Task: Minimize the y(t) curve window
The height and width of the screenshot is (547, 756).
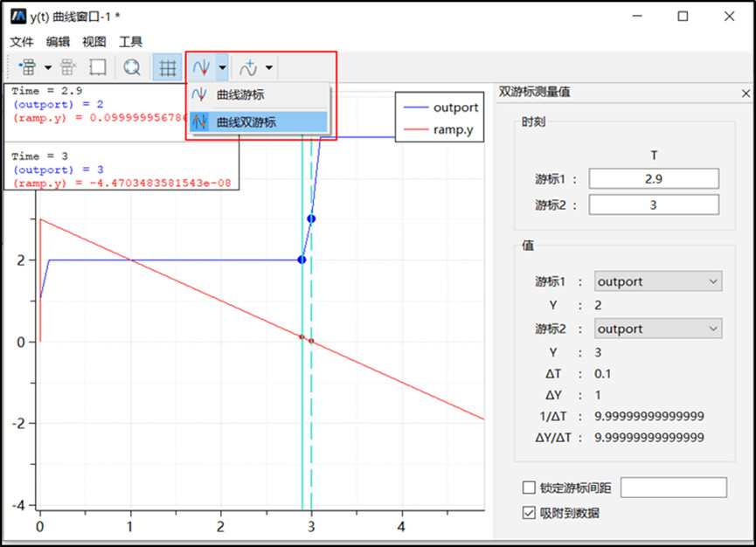Action: (637, 17)
